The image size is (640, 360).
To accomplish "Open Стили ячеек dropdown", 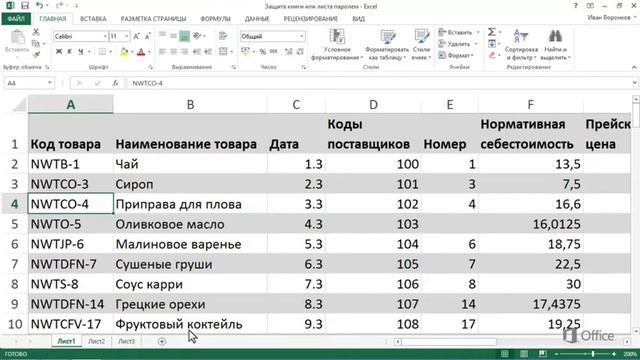I will 421,45.
